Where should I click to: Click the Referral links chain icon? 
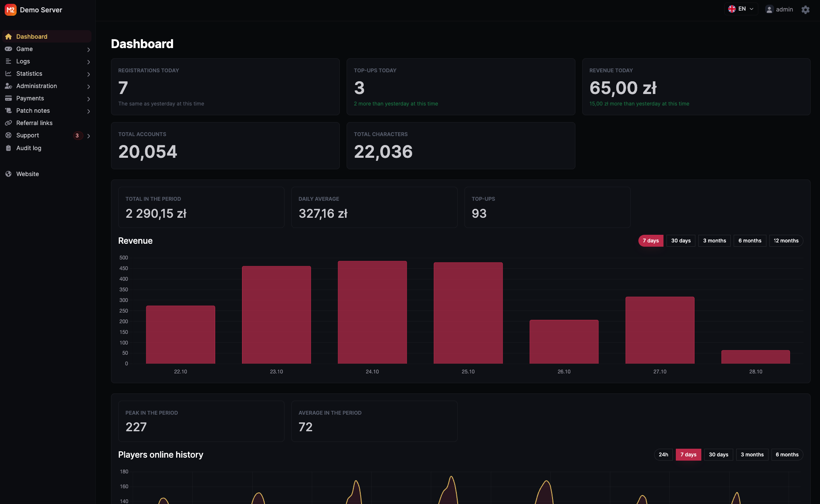click(x=9, y=123)
